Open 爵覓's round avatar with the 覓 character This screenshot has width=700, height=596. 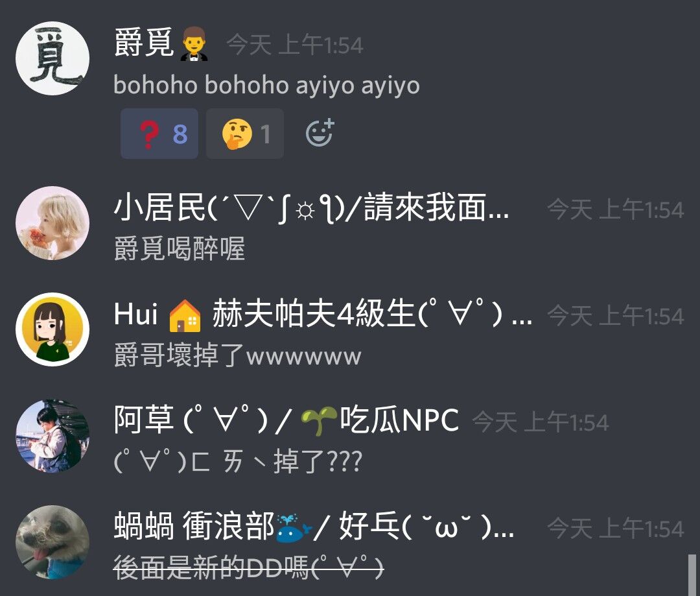coord(52,58)
